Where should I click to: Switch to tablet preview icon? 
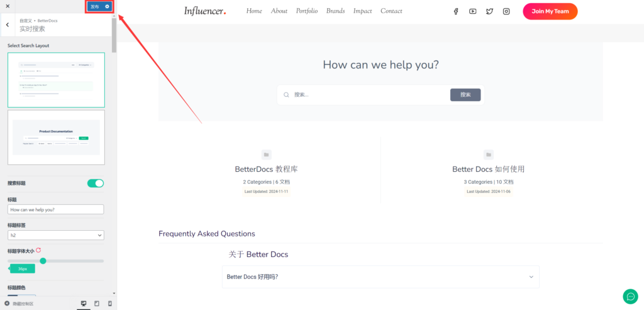tap(97, 304)
